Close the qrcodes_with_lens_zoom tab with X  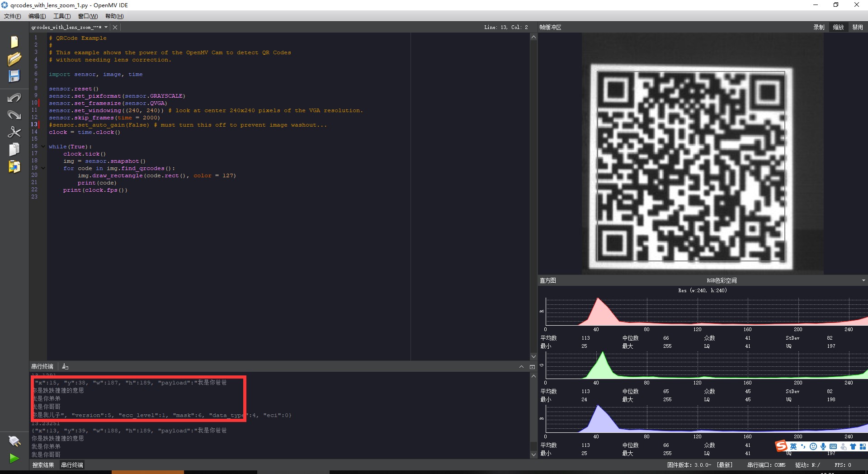click(115, 27)
